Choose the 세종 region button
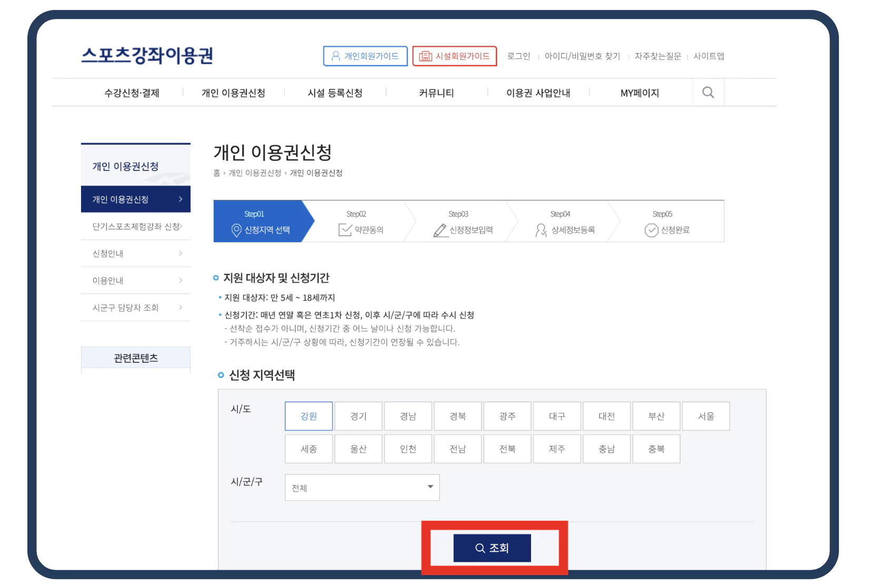 point(309,449)
